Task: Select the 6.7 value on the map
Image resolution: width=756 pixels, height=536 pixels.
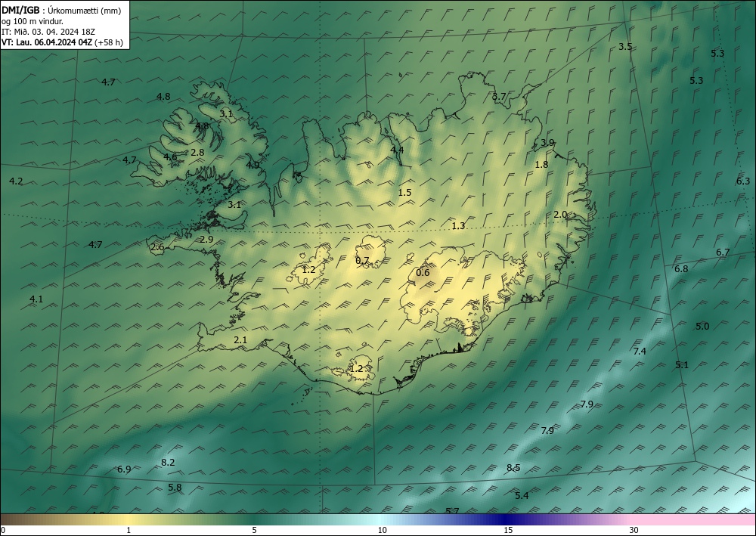Action: 723,252
